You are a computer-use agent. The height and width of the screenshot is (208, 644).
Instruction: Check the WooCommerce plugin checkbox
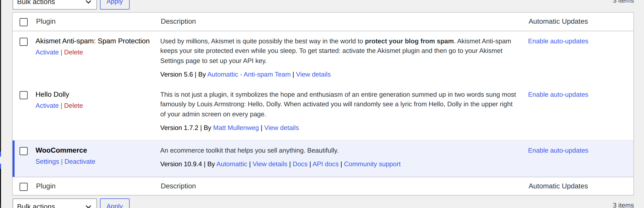[24, 151]
